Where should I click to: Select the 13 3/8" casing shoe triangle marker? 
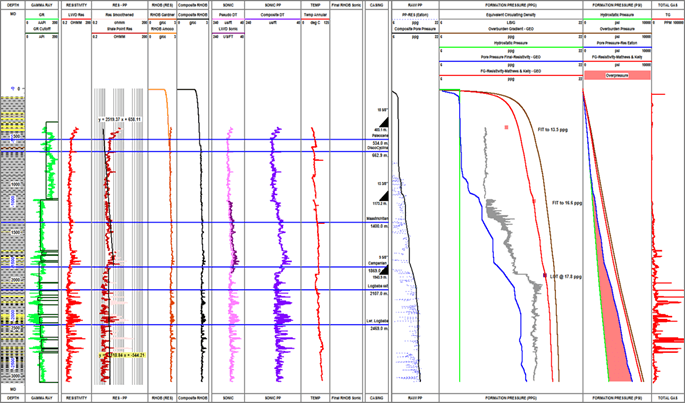tap(384, 195)
